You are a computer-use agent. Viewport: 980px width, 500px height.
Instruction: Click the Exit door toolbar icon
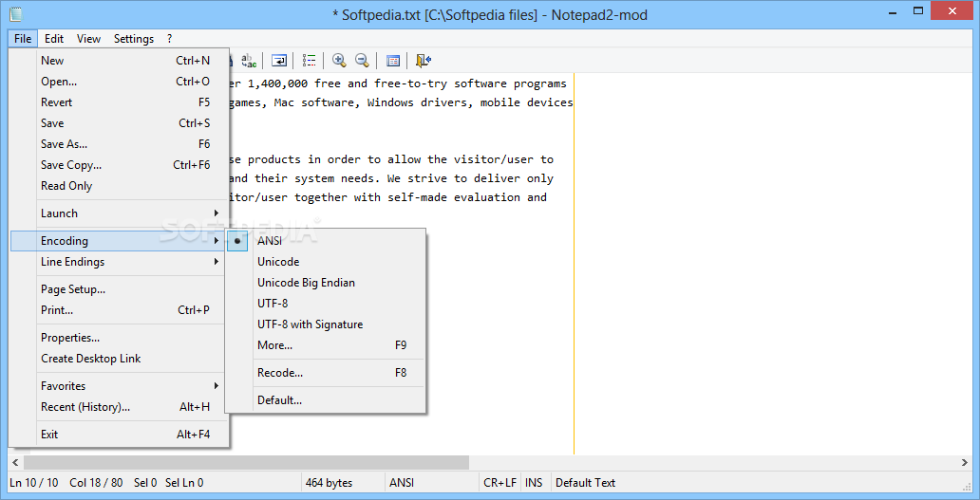pyautogui.click(x=424, y=60)
